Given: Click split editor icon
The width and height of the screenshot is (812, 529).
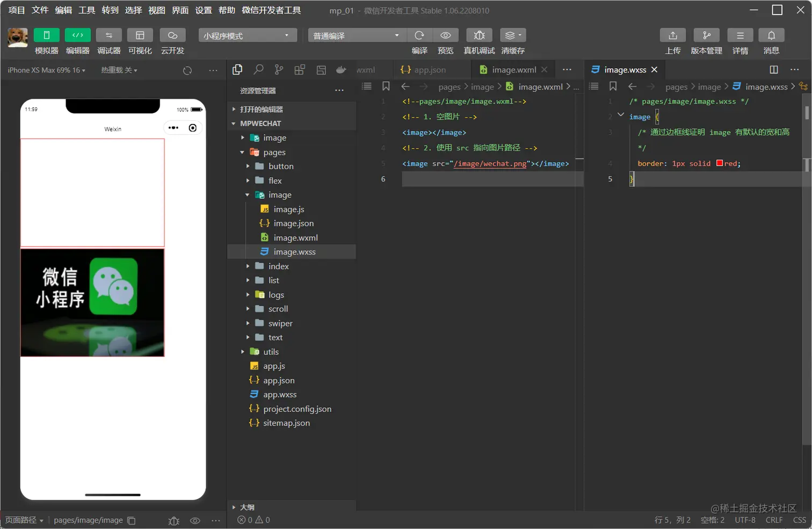Looking at the screenshot, I should tap(773, 70).
